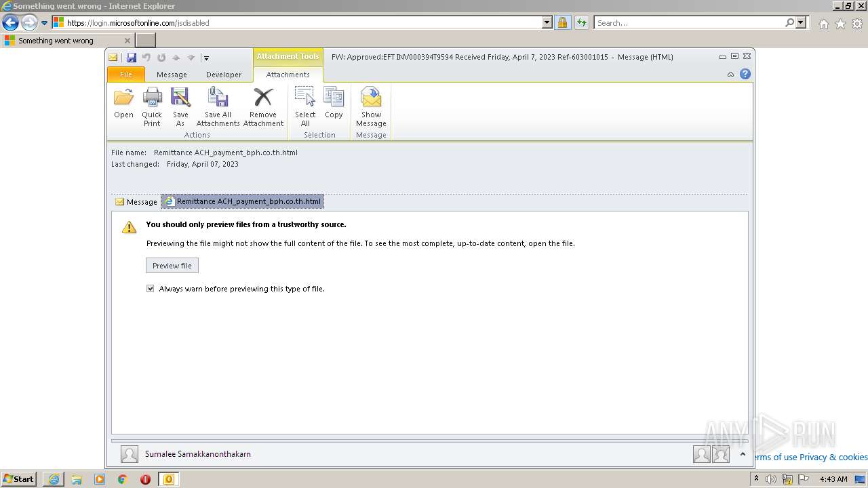Open Outlook Help question mark icon

(745, 75)
